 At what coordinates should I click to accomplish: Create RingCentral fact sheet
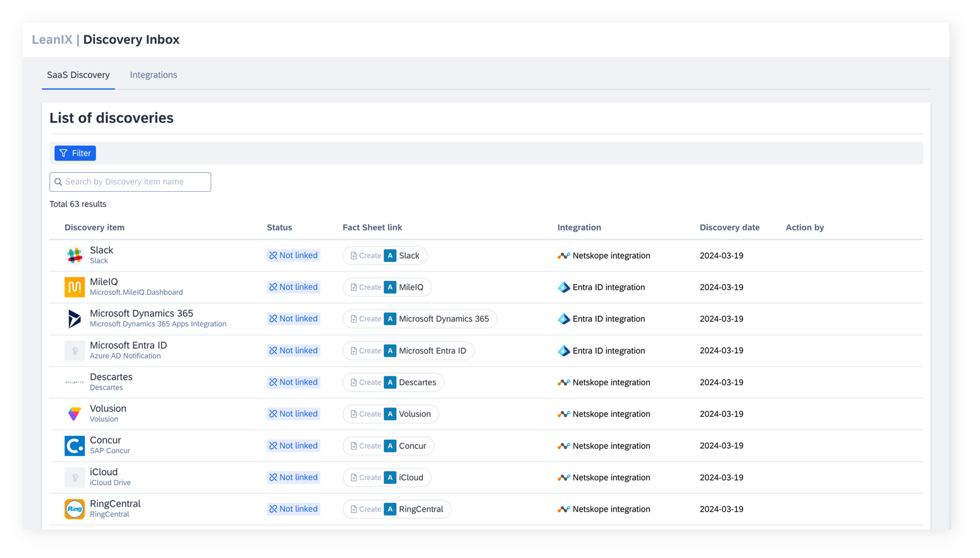point(397,509)
